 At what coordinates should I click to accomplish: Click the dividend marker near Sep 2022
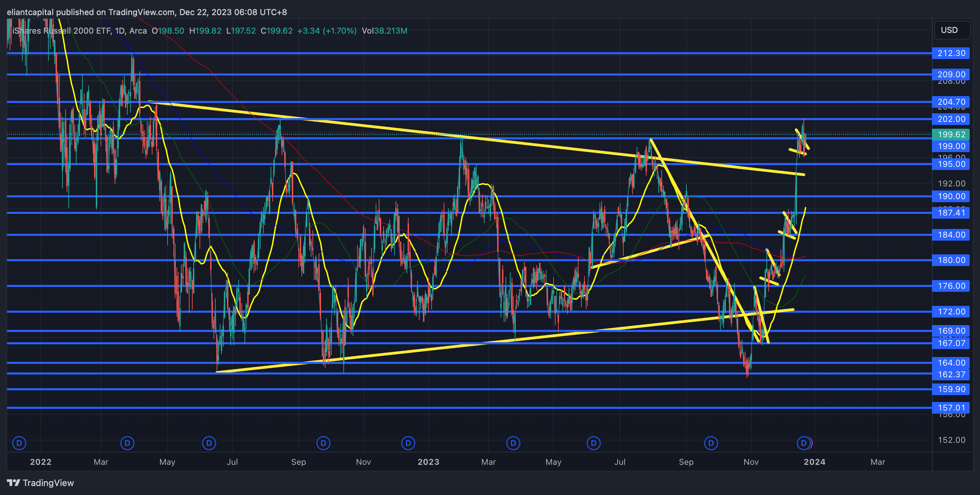(323, 443)
